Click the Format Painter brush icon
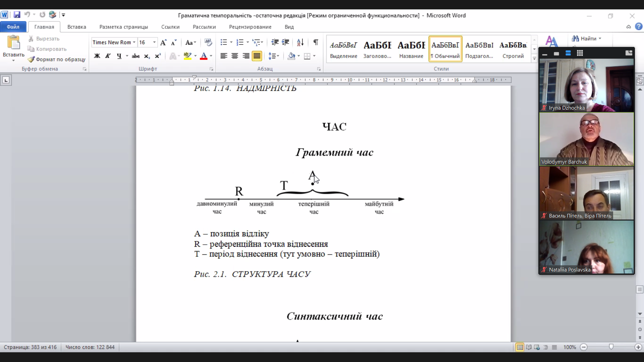 coord(31,59)
